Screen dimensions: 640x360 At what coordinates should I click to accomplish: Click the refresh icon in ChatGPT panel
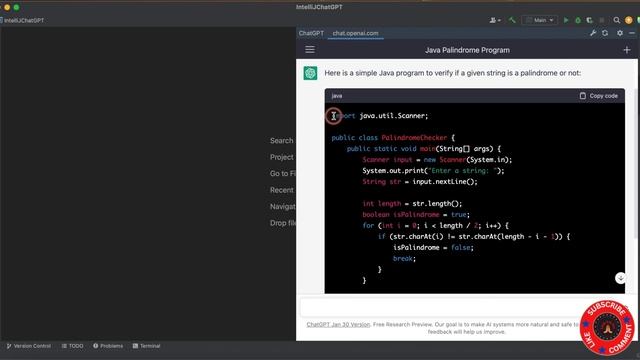[605, 33]
